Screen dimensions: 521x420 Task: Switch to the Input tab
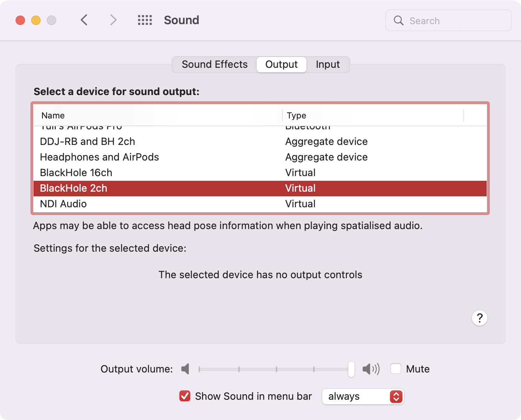328,65
